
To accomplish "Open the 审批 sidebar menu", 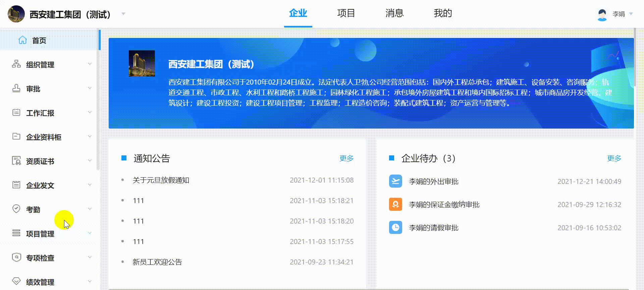I will 49,89.
